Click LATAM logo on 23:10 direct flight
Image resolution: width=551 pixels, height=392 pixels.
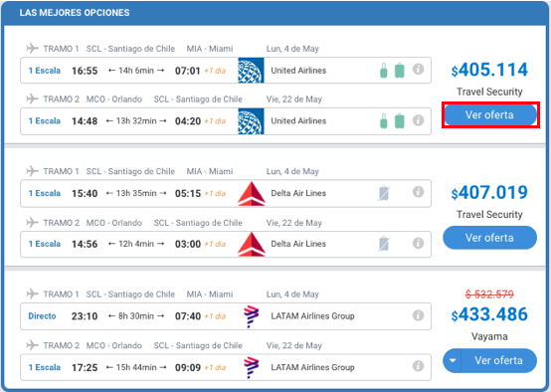(x=252, y=316)
